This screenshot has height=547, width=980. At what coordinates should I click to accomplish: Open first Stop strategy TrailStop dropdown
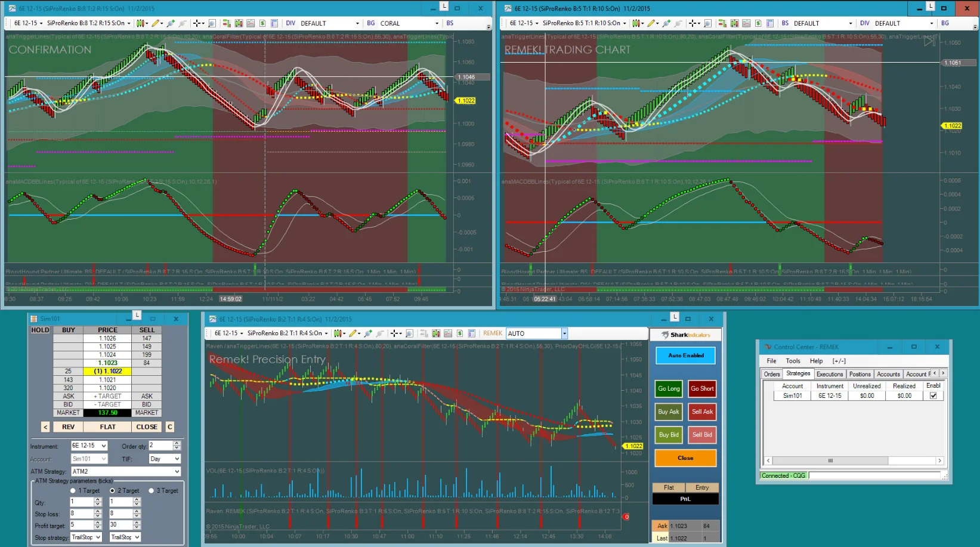coord(86,537)
